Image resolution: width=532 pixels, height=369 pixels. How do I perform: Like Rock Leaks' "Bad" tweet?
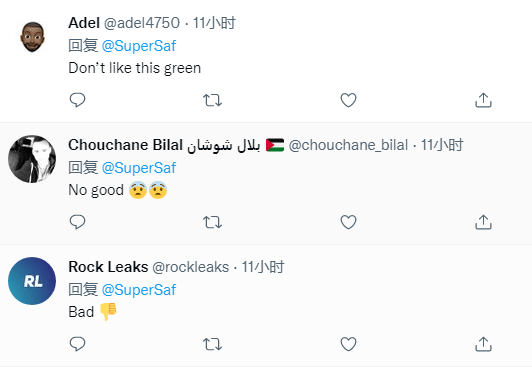point(348,344)
